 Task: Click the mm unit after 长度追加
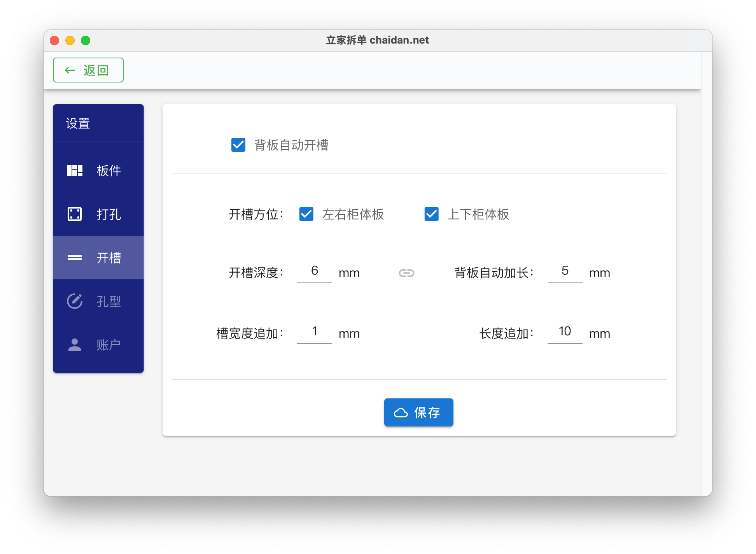coord(600,334)
